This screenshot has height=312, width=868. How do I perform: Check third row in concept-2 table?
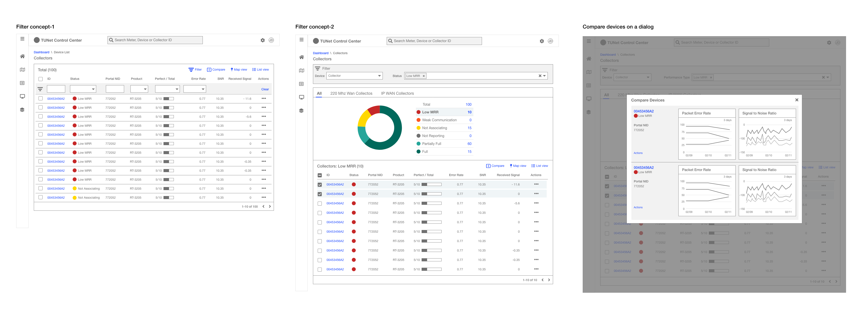320,204
